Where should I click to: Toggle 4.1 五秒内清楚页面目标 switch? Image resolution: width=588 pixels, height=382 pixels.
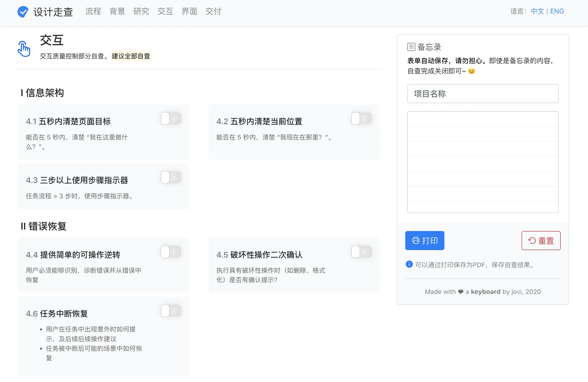coord(171,118)
